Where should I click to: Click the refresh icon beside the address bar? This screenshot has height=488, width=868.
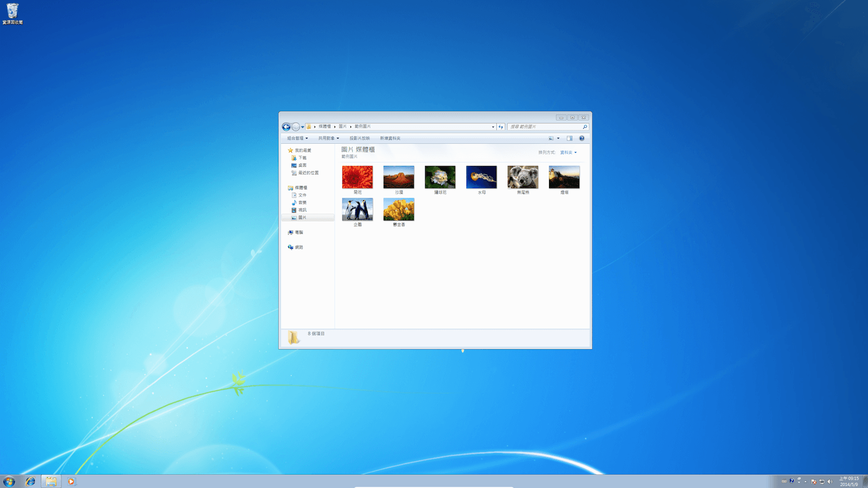[x=501, y=126]
